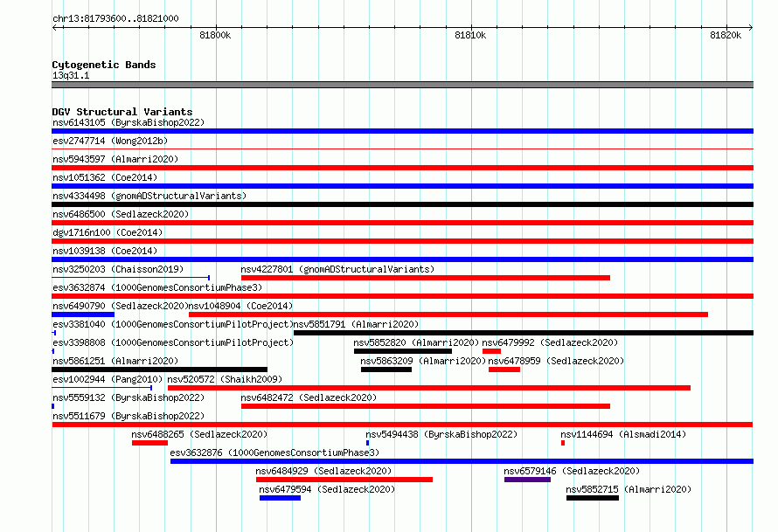This screenshot has height=532, width=778.
Task: Click esv3381040 (1000GenomesConsortiumPilotProject) label
Action: pyautogui.click(x=173, y=324)
